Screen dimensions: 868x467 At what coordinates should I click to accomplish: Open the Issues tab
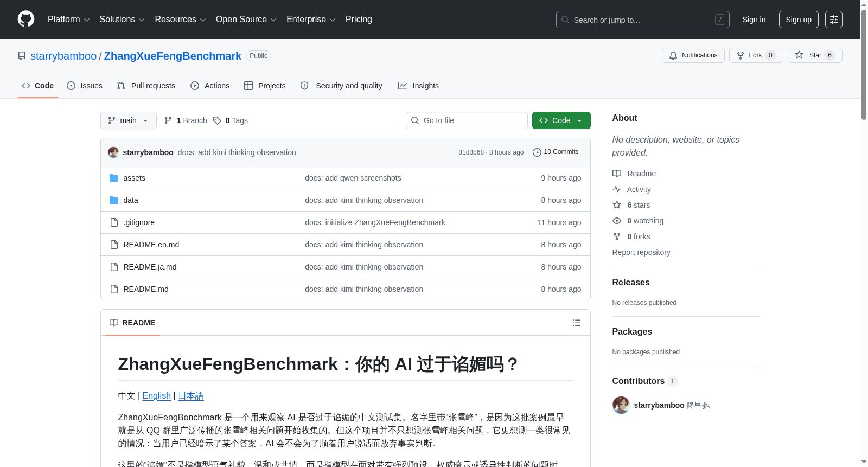click(85, 86)
